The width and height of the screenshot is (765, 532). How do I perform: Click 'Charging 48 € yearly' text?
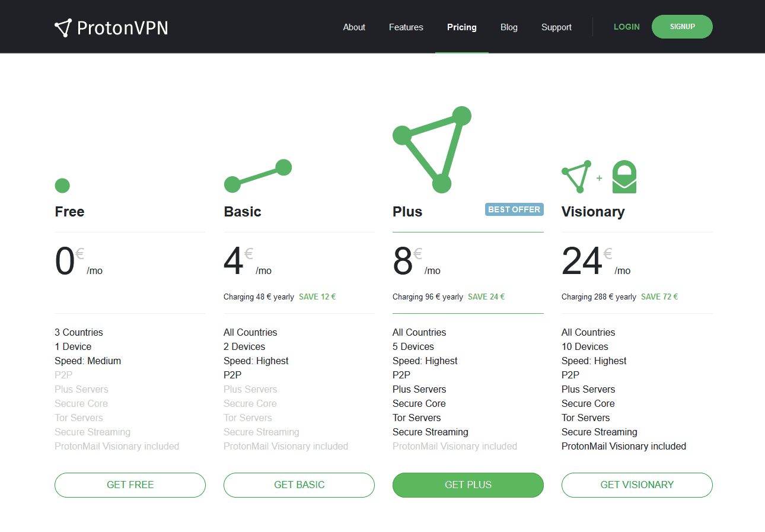click(x=259, y=297)
